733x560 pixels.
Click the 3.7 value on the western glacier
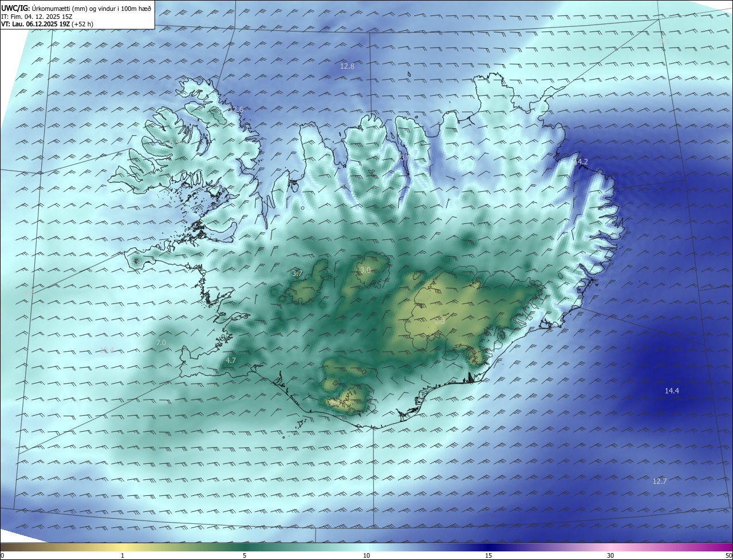pos(297,274)
